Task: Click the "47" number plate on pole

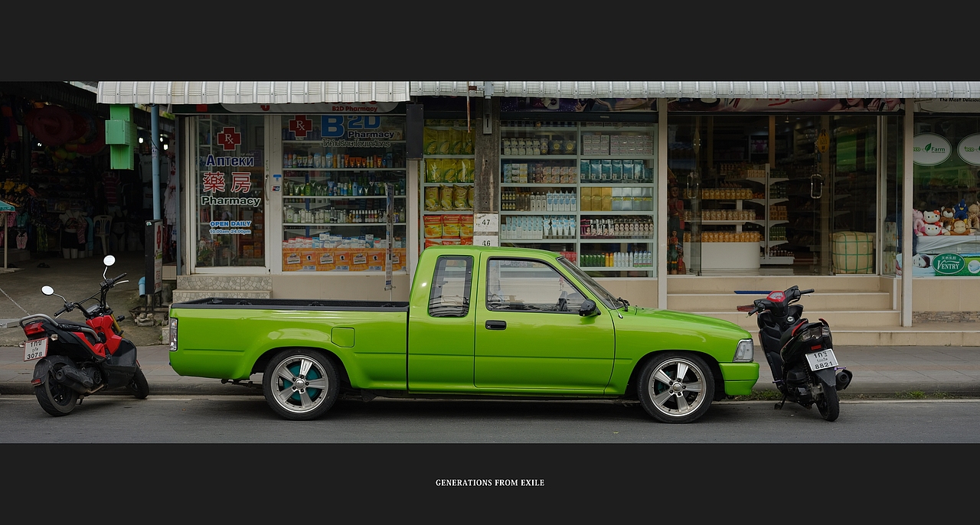Action: (486, 223)
